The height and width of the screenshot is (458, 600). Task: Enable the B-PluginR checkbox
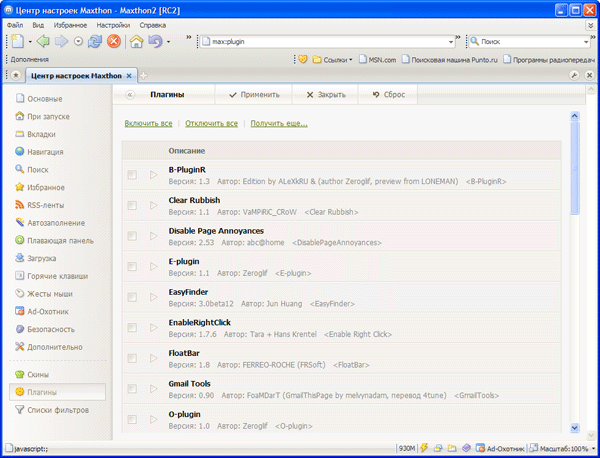132,175
